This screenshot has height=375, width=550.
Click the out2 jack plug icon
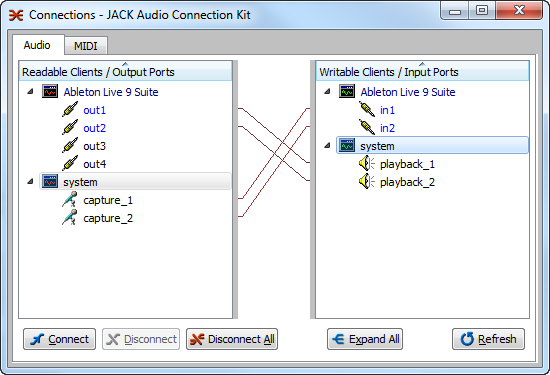(70, 128)
